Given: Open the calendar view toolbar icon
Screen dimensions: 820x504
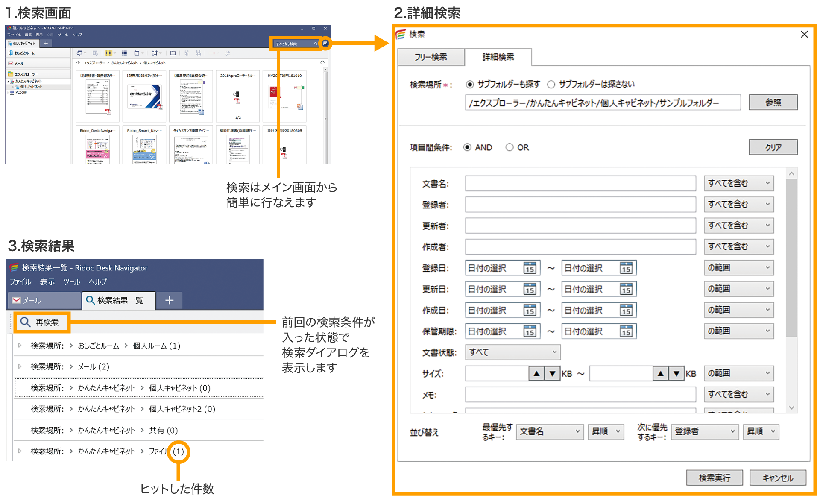Looking at the screenshot, I should pos(137,53).
